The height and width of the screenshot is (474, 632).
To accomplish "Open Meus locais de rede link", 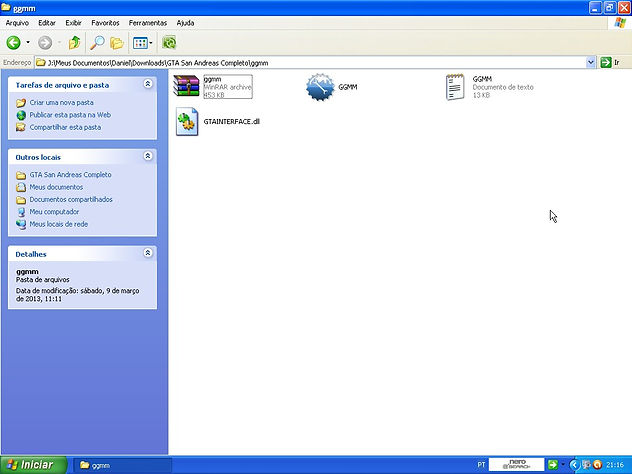I will point(58,224).
